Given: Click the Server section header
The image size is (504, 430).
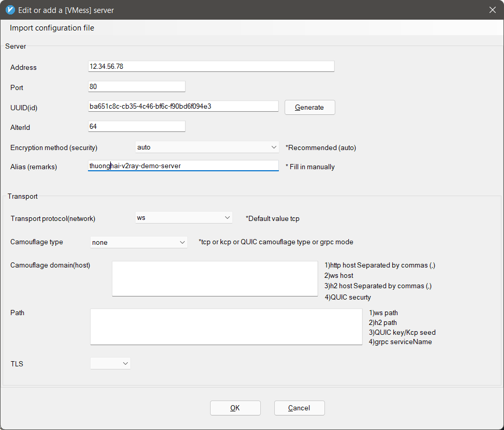Looking at the screenshot, I should tap(16, 46).
